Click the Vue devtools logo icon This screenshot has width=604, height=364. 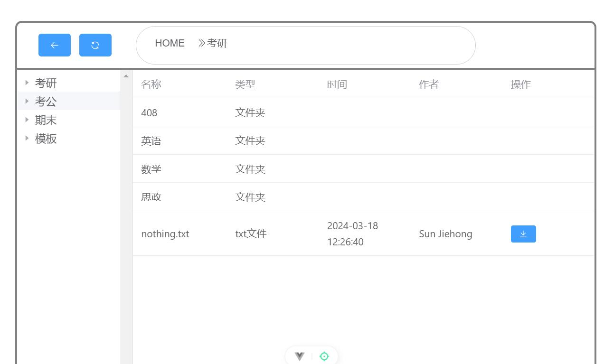click(x=300, y=356)
